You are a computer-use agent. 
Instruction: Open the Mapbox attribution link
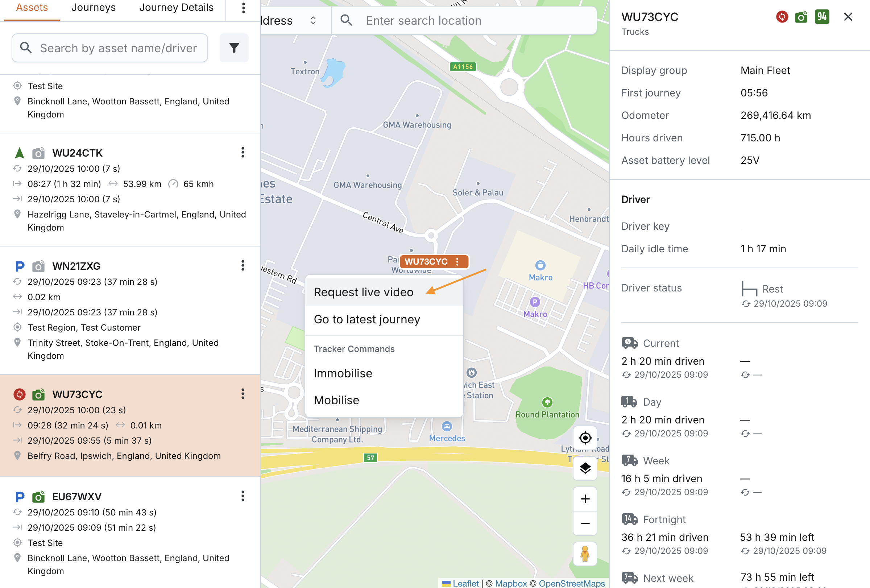511,583
